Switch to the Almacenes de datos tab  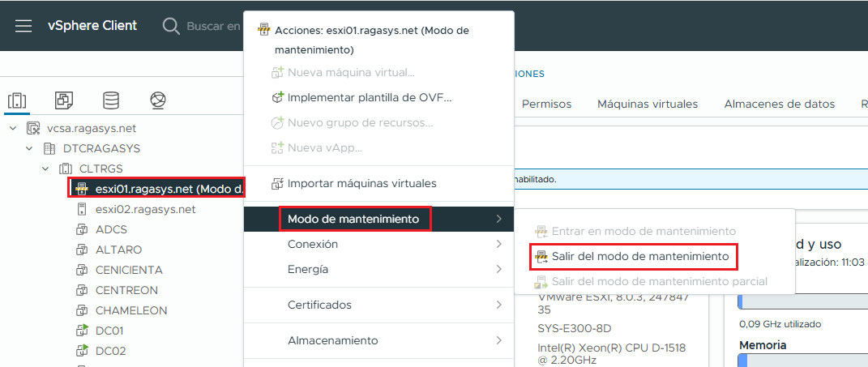tap(780, 104)
